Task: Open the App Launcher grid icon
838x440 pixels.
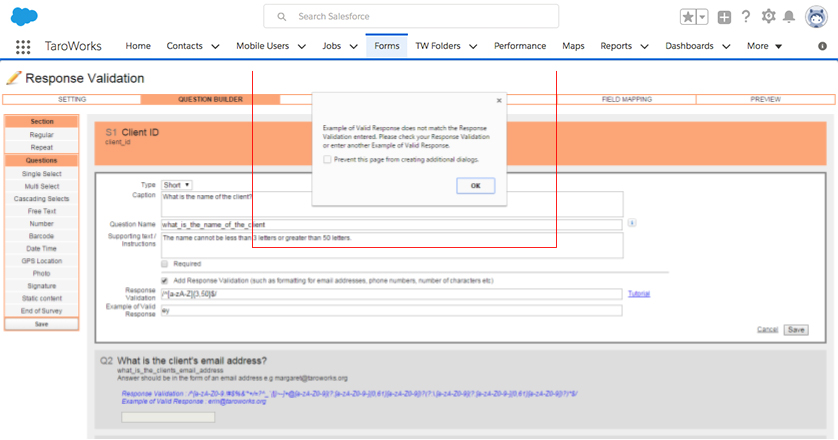Action: point(23,47)
